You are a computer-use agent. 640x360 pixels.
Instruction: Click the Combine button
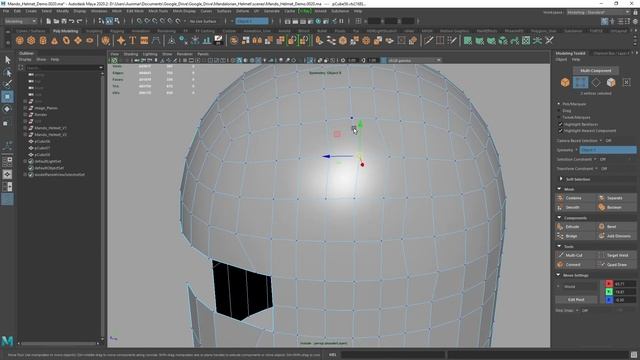pyautogui.click(x=576, y=198)
